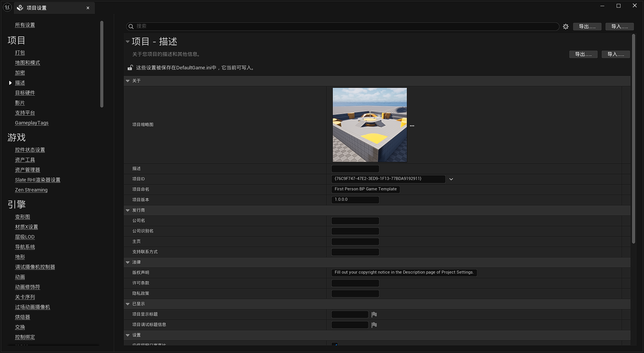This screenshot has width=644, height=353.
Task: Select the 项目设置 tab
Action: click(54, 8)
